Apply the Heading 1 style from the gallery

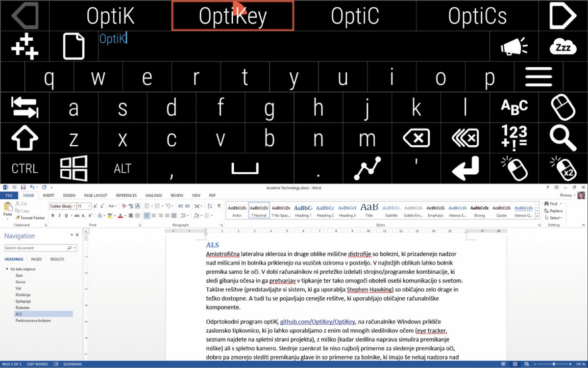pyautogui.click(x=303, y=210)
